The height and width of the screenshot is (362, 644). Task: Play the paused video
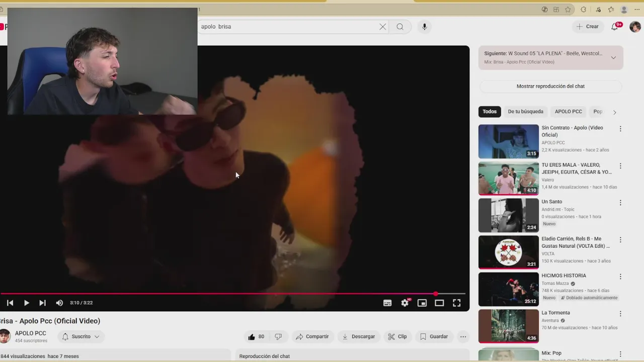point(26,303)
